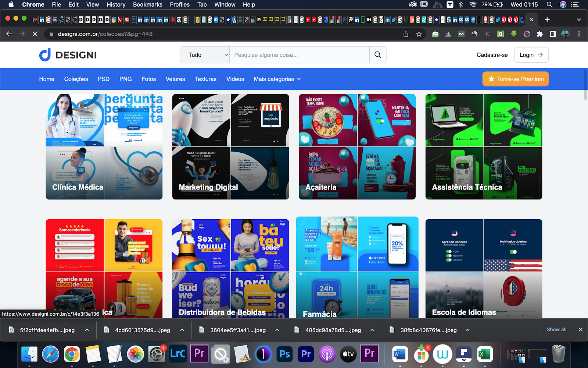Image resolution: width=588 pixels, height=368 pixels.
Task: Toggle the Chrome side panel icon
Action: click(x=552, y=34)
